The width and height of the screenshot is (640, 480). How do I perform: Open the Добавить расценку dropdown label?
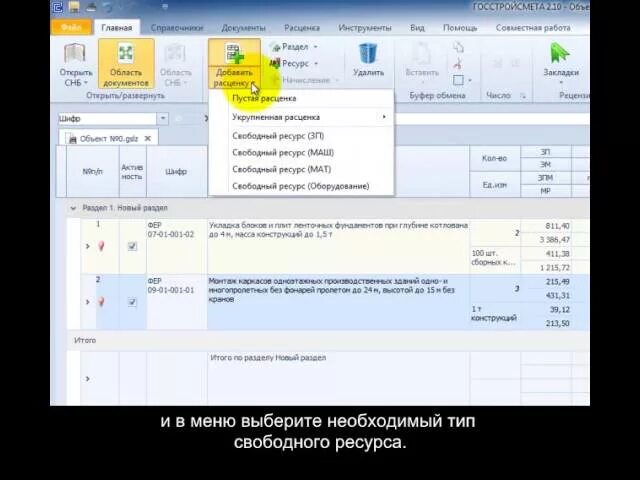tap(234, 78)
